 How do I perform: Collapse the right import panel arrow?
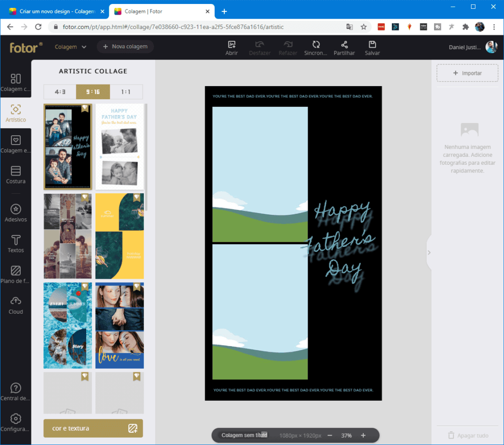pos(429,253)
